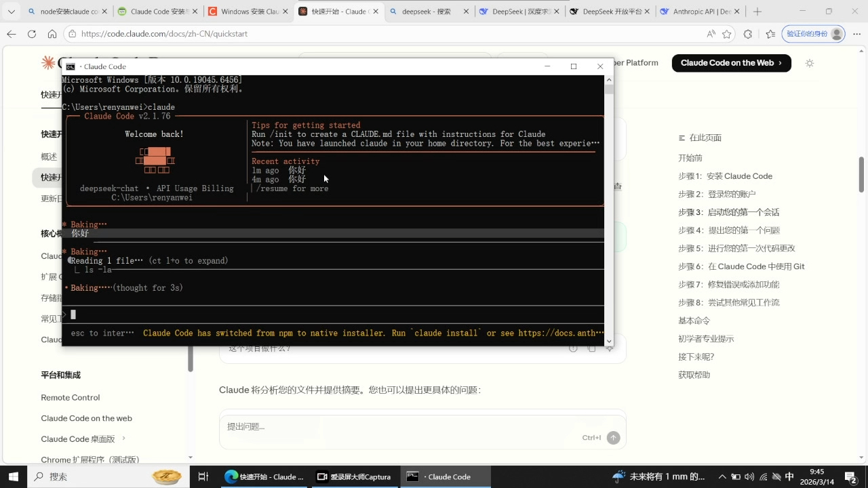
Task: Switch to the Claude Code 安装 tab
Action: (157, 12)
